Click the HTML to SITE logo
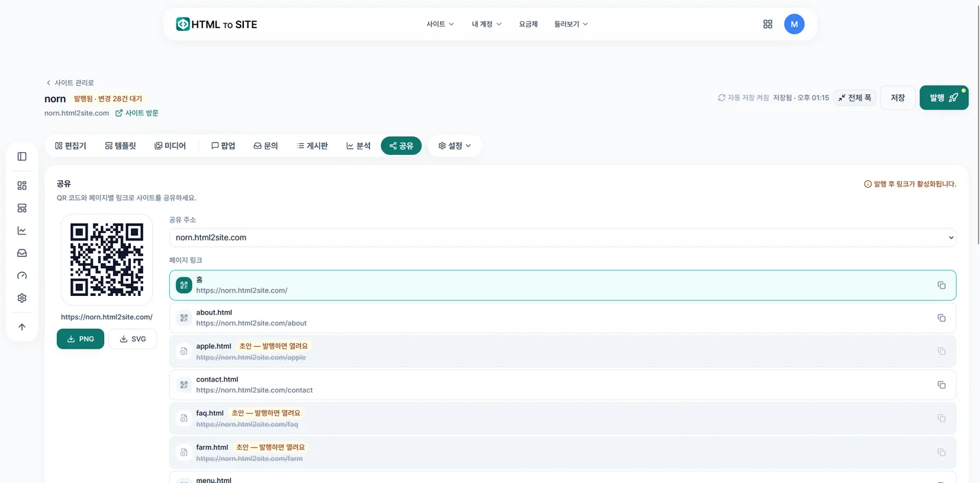 click(x=217, y=24)
